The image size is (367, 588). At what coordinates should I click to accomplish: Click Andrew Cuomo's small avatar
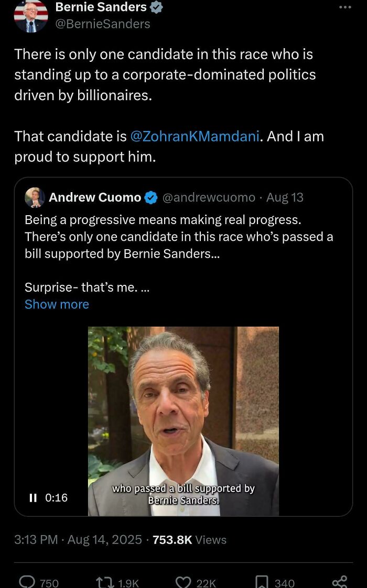click(35, 197)
